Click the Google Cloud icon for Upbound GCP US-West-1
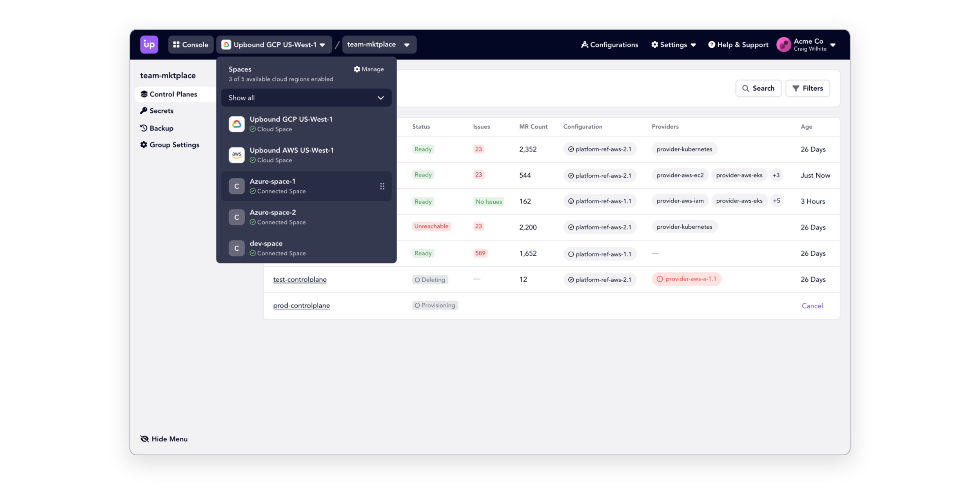 pyautogui.click(x=236, y=124)
